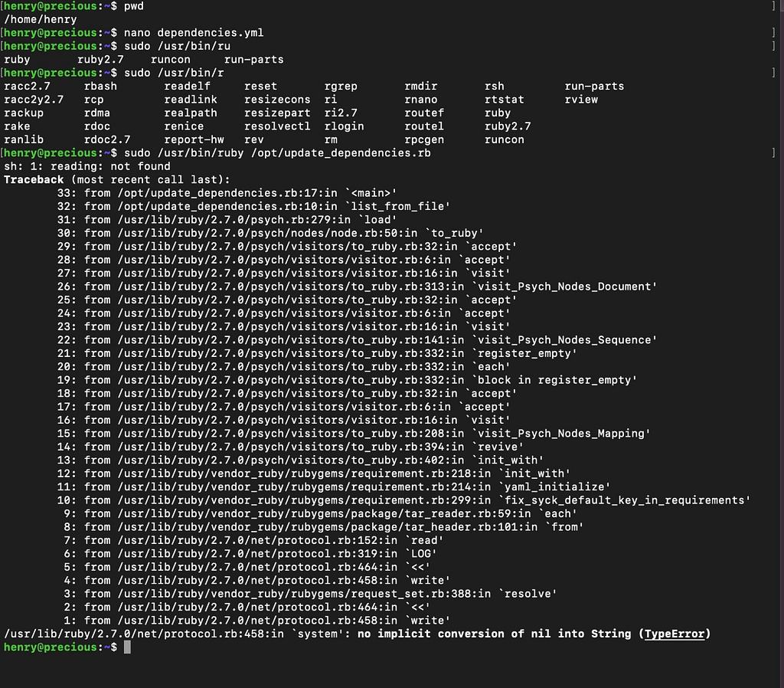
Task: Click the underlined 'TypeError' text
Action: click(x=675, y=634)
